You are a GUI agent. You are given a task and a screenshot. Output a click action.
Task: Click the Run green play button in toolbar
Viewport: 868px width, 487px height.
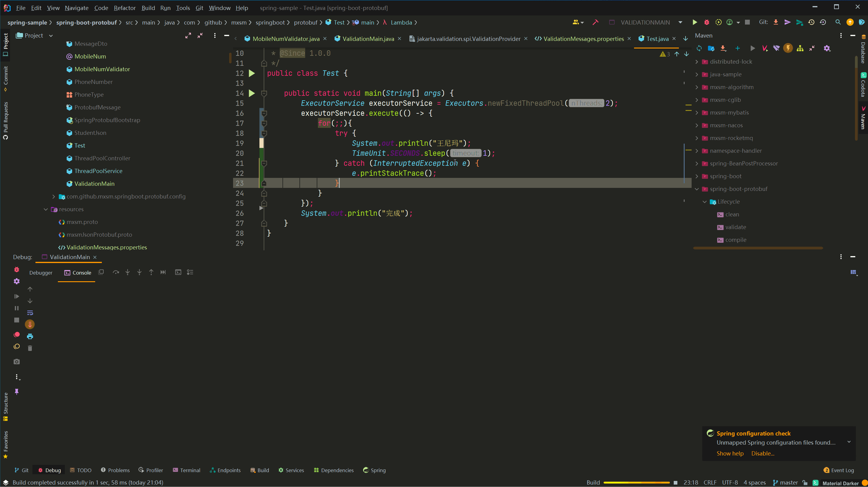tap(694, 22)
